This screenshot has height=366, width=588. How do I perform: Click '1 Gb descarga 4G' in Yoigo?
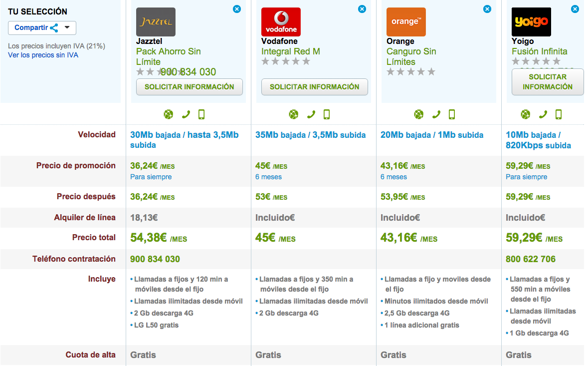click(x=539, y=333)
